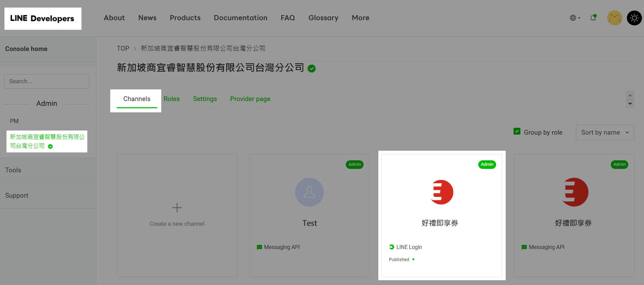Open 好禮即享券 LINE Login channel logo
The image size is (644, 285).
pos(442,192)
